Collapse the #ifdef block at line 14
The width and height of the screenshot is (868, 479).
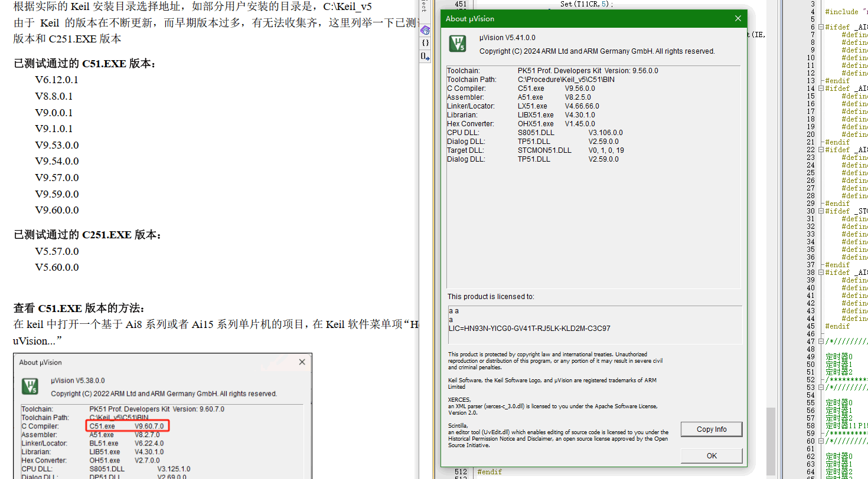821,88
